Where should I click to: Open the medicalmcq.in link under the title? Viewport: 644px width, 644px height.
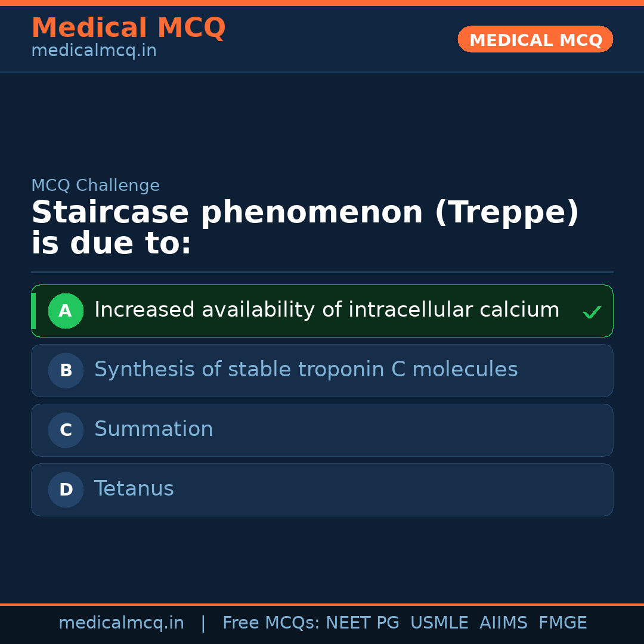pyautogui.click(x=94, y=51)
